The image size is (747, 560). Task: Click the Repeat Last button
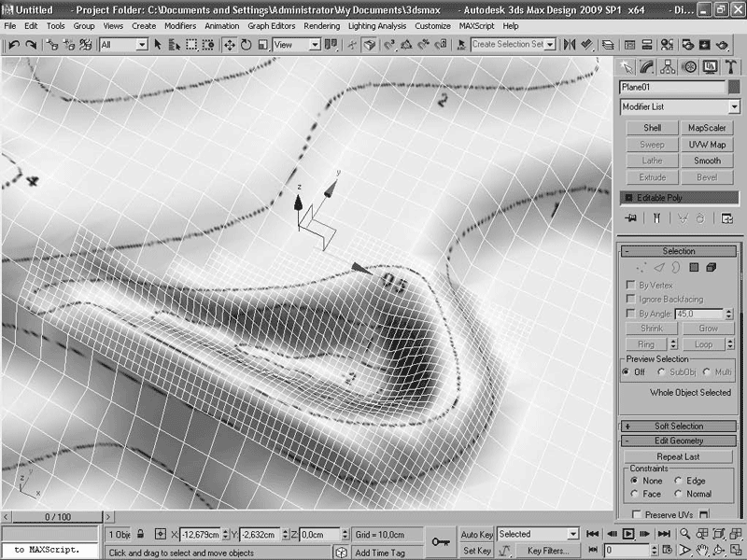point(678,456)
